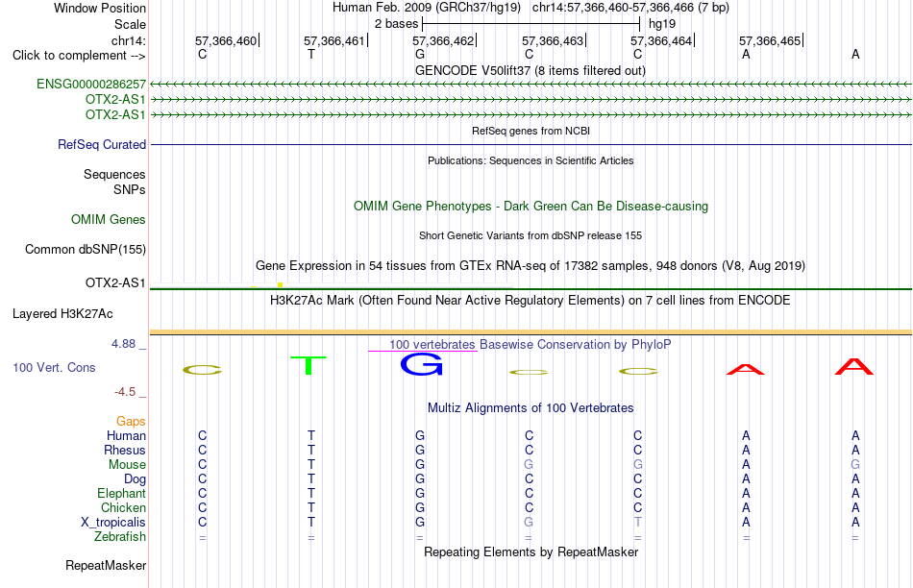Select the Window Position label
This screenshot has width=913, height=588.
pos(100,8)
